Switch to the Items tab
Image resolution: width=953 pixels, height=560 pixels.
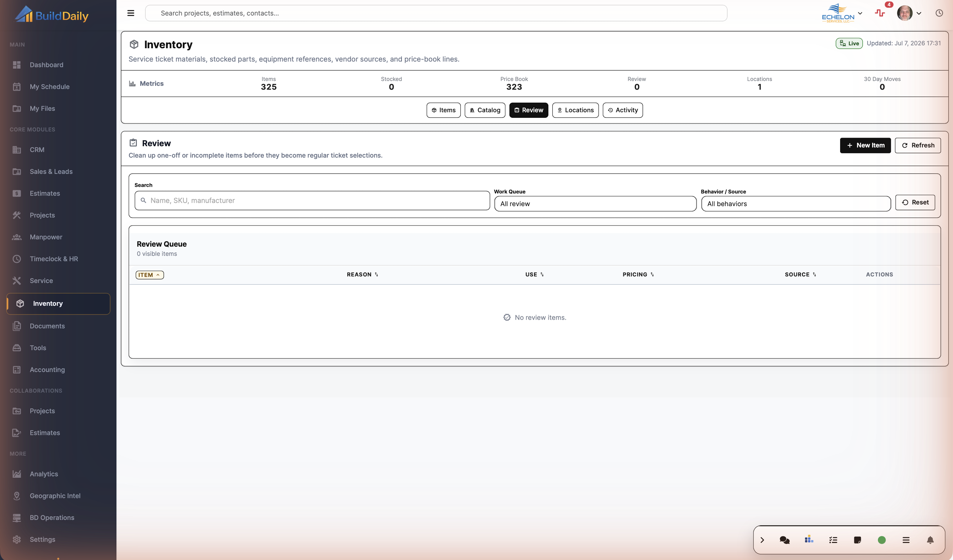444,110
